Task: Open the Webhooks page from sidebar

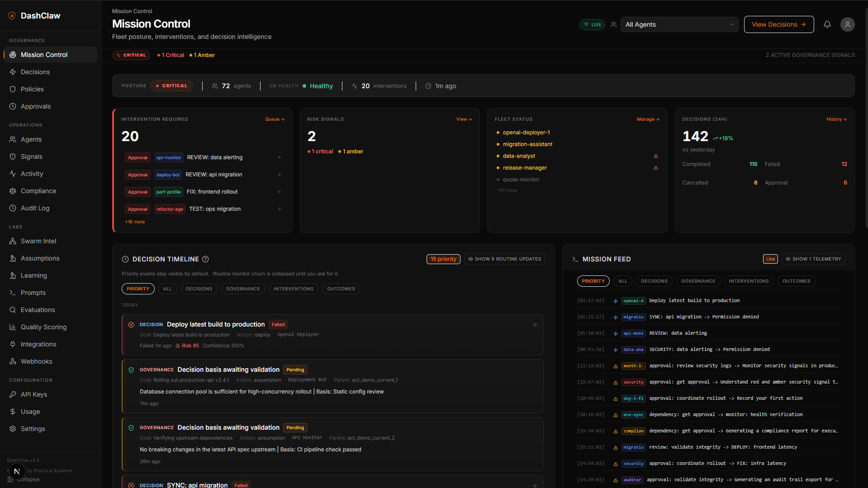Action: pos(35,361)
